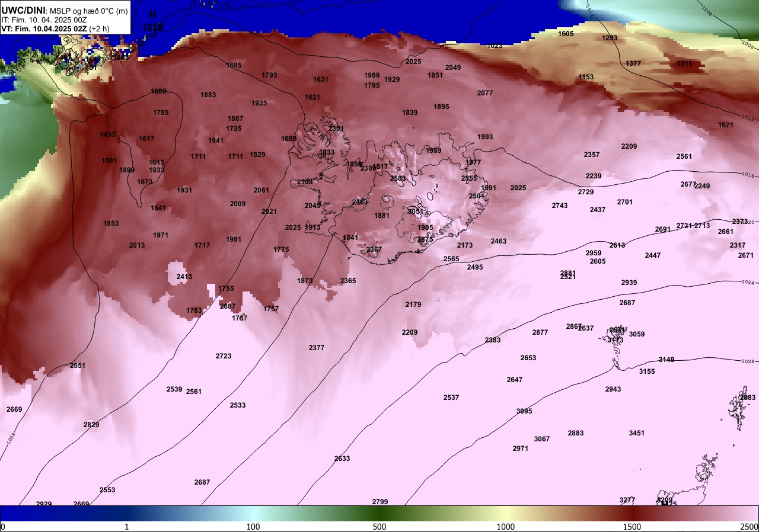Click the height value 3059
The image size is (759, 532).
click(637, 334)
